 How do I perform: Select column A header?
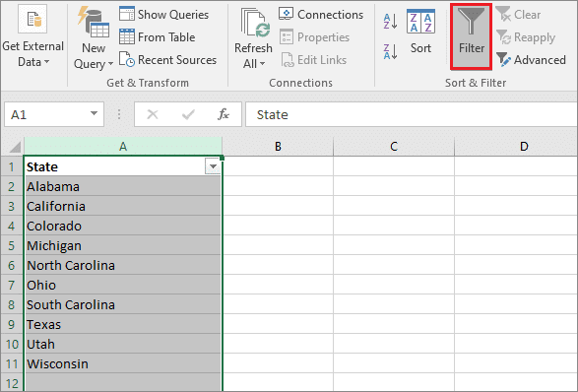tap(123, 147)
